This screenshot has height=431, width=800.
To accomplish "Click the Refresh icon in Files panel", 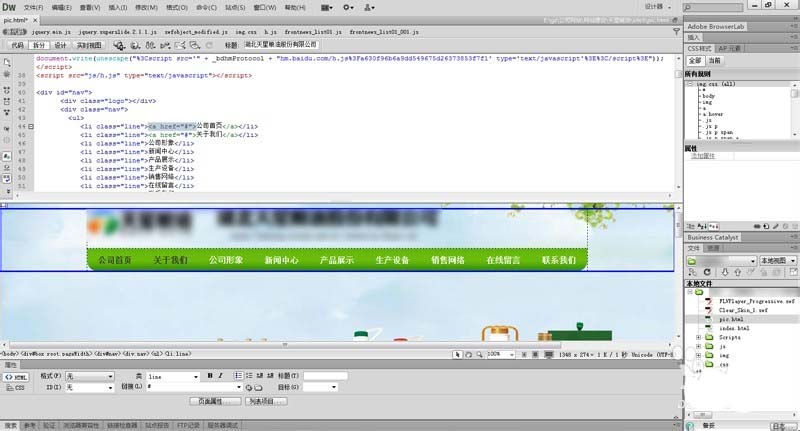I will click(707, 272).
